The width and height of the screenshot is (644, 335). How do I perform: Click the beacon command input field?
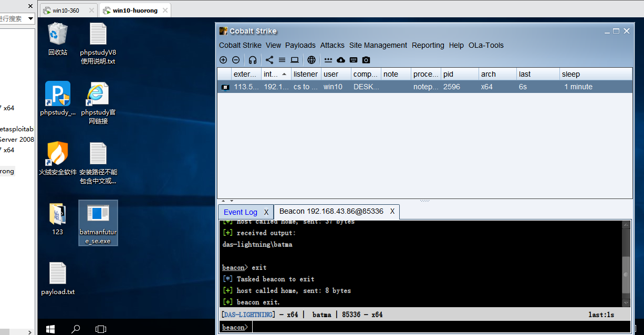click(441, 327)
